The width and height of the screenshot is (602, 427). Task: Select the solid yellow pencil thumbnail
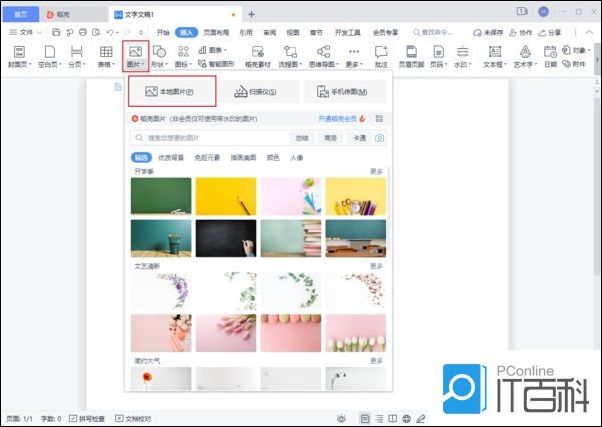(x=226, y=196)
